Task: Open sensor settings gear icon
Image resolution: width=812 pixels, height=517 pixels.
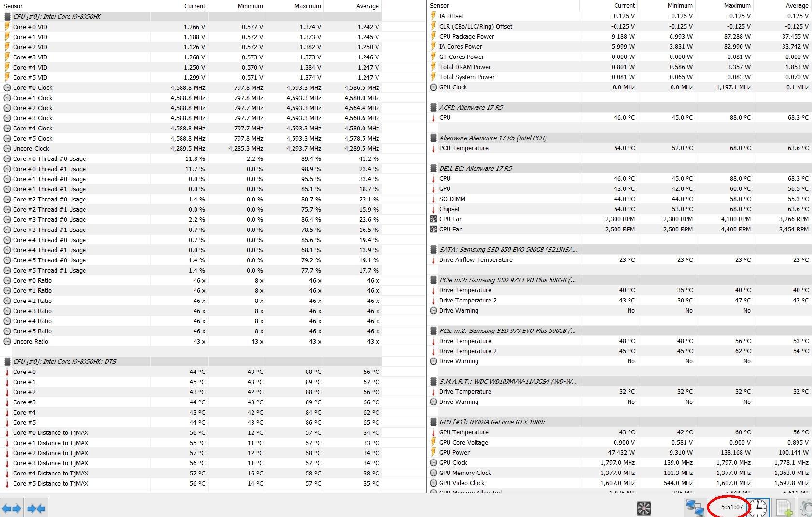Action: pos(806,508)
